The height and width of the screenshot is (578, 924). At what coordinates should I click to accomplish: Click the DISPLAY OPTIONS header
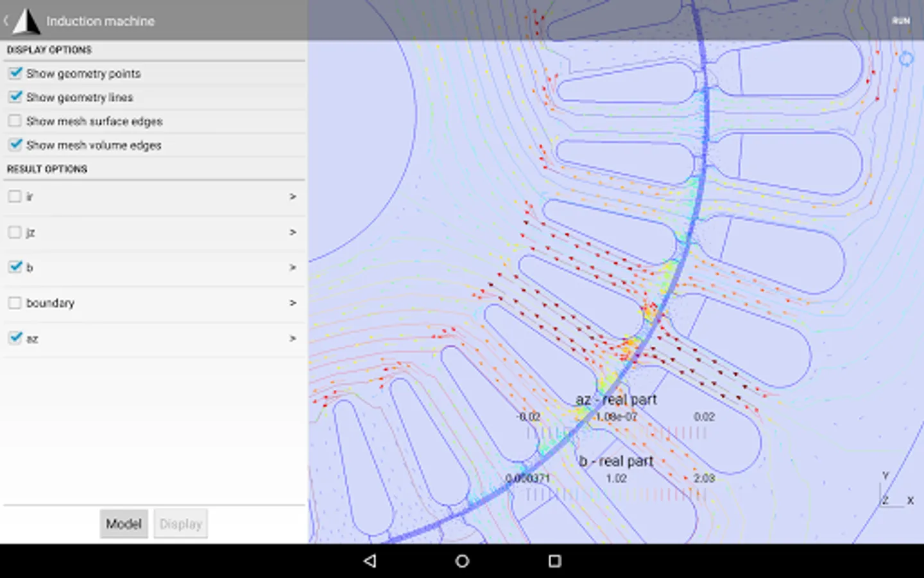pos(49,49)
